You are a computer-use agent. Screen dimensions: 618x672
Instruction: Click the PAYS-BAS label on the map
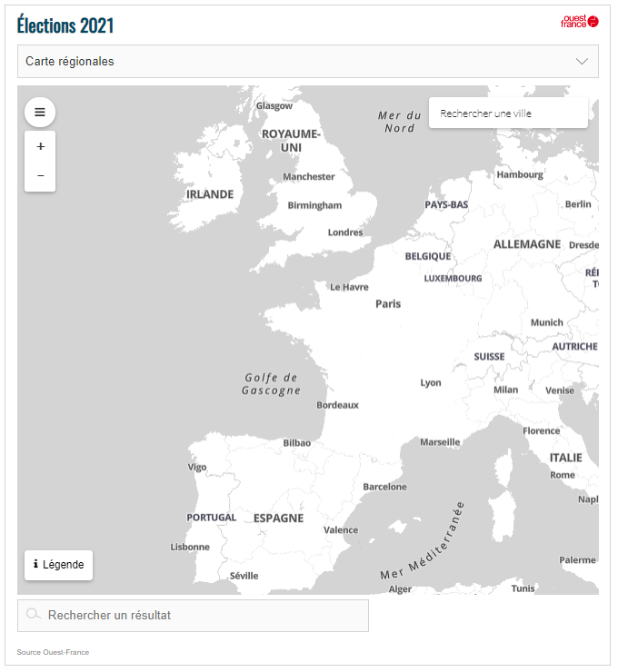coord(446,205)
